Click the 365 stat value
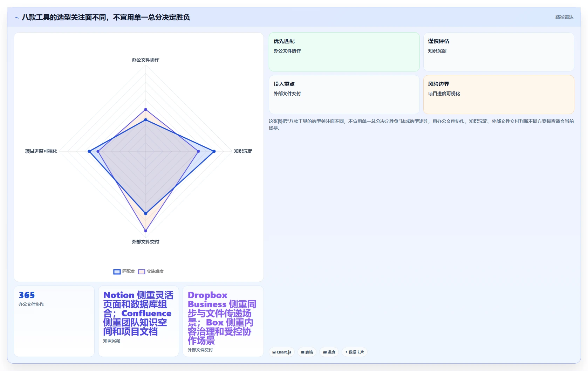Image resolution: width=588 pixels, height=371 pixels. point(27,295)
